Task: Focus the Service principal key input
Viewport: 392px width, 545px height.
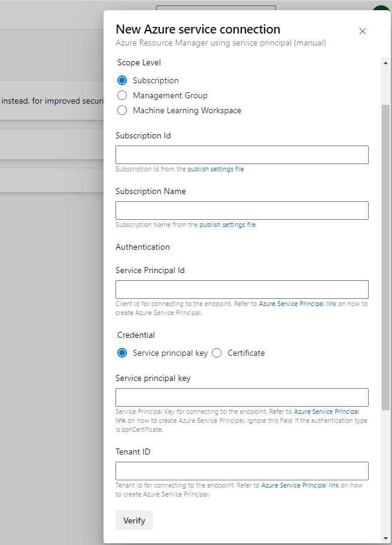Action: coord(242,397)
